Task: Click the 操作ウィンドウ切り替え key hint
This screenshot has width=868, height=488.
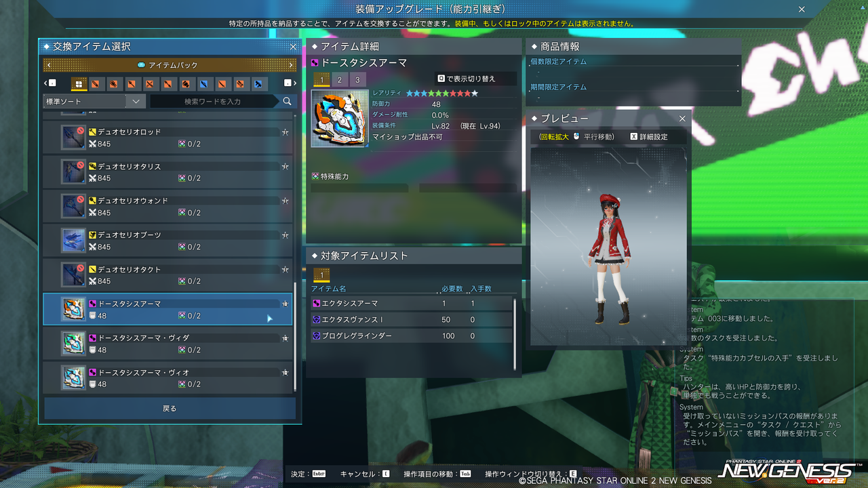Action: pyautogui.click(x=530, y=474)
